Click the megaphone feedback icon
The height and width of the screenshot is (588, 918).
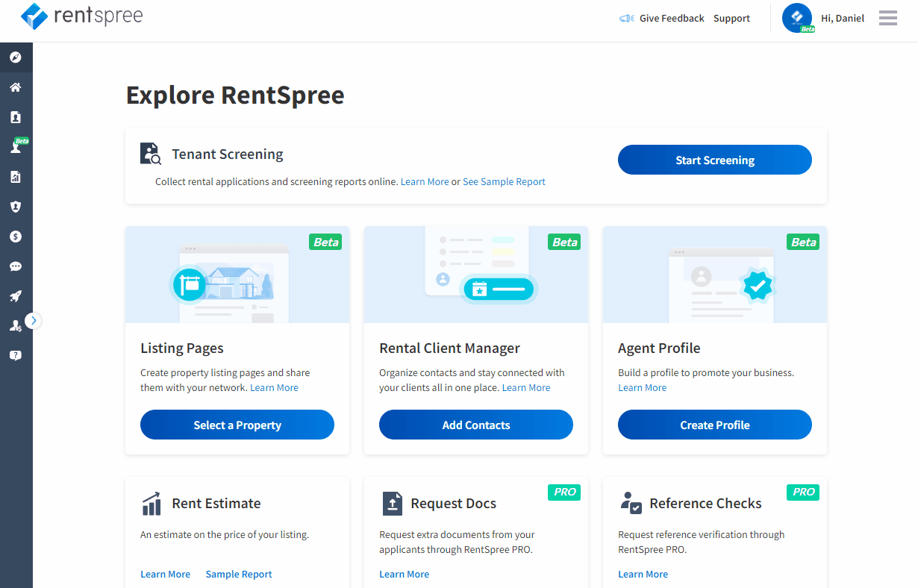pos(627,19)
